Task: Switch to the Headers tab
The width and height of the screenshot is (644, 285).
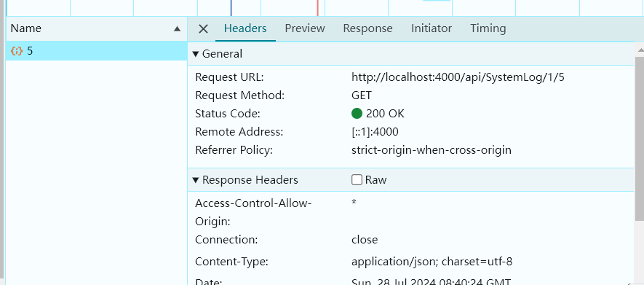Action: tap(245, 28)
